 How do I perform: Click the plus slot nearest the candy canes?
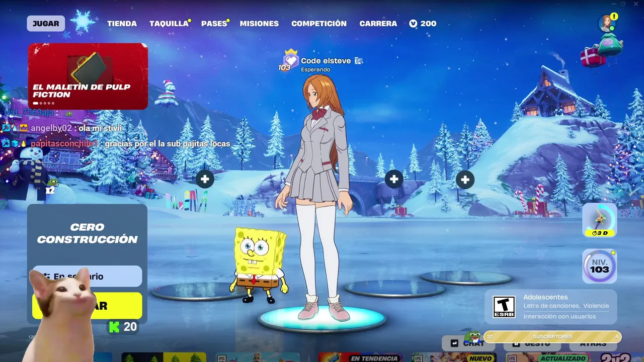point(465,179)
